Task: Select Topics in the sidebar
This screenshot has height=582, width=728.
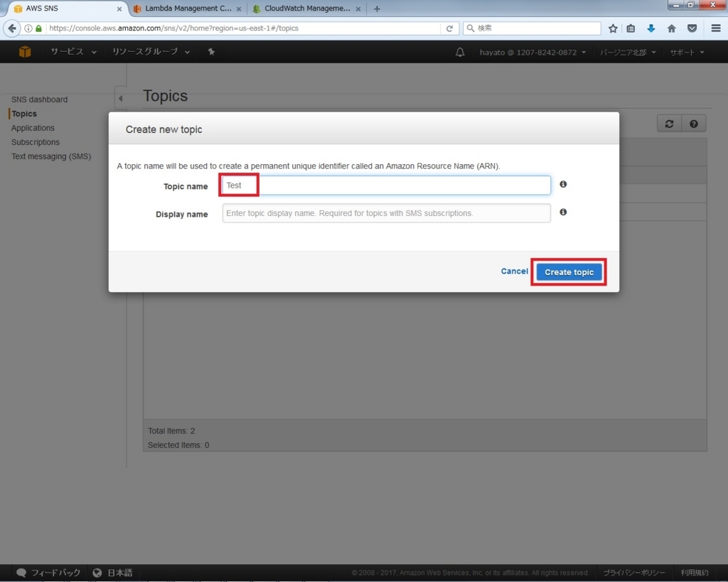Action: click(x=24, y=114)
